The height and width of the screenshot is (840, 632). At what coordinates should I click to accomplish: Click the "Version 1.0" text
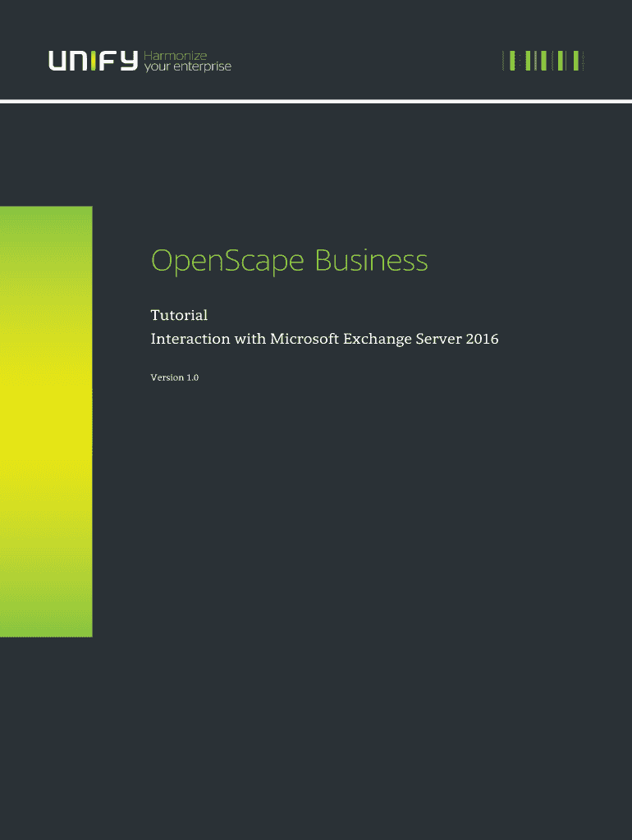(x=175, y=377)
